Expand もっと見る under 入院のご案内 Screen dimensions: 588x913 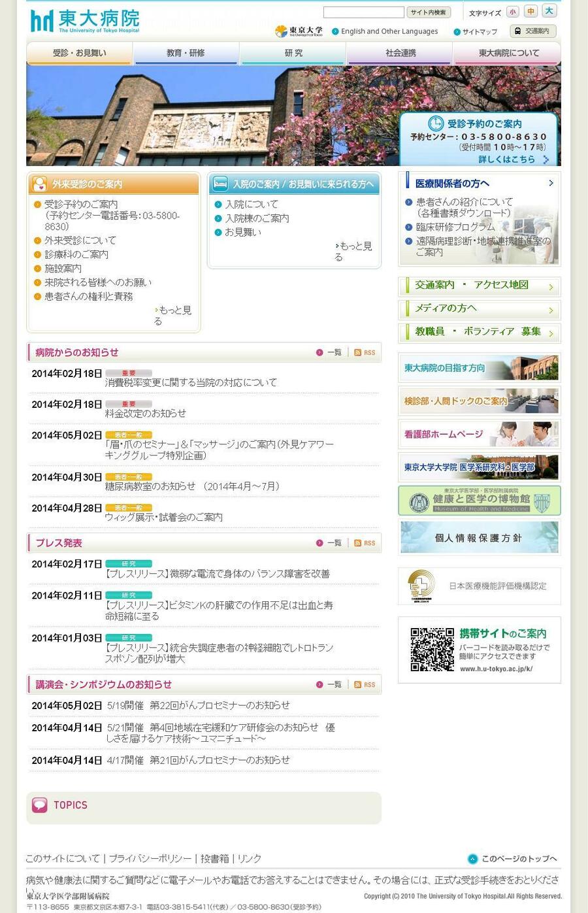[353, 251]
